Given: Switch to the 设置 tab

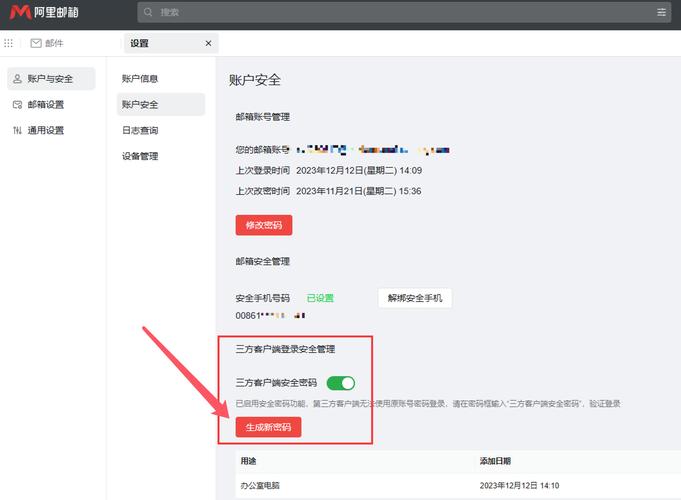Looking at the screenshot, I should [x=171, y=43].
